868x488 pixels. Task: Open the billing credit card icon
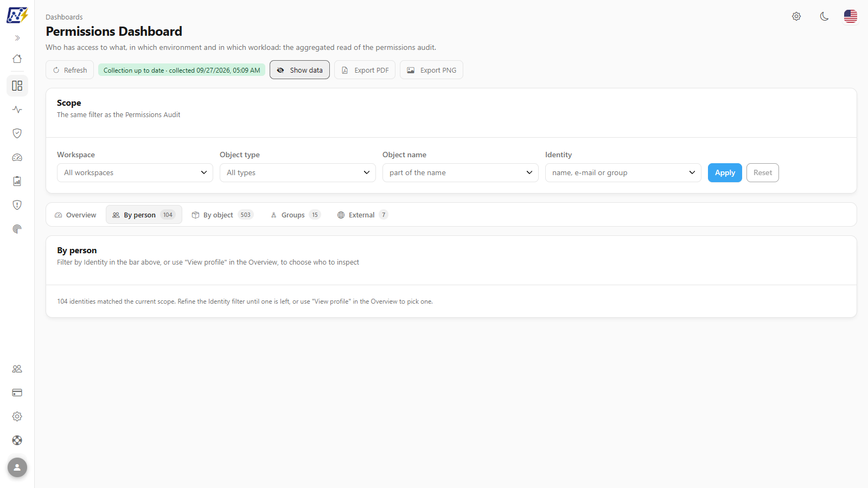pyautogui.click(x=17, y=393)
